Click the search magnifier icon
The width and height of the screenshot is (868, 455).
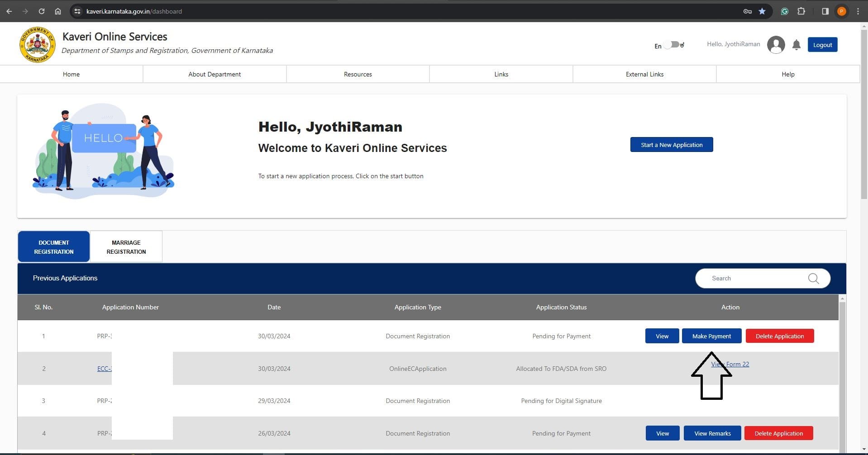[813, 279]
